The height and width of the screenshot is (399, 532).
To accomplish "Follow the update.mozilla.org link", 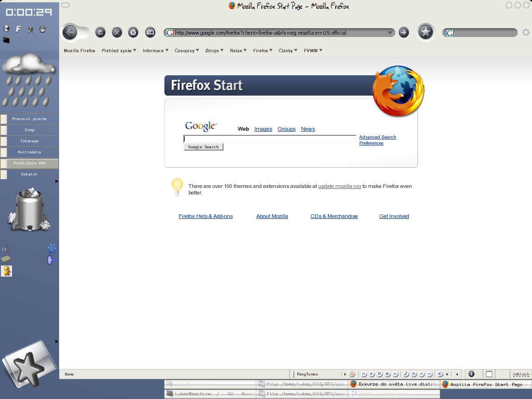I will click(x=339, y=186).
